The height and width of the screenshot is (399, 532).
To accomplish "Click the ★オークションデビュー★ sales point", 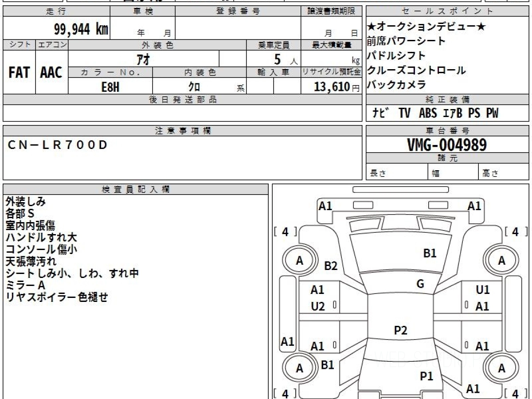I will coord(426,27).
